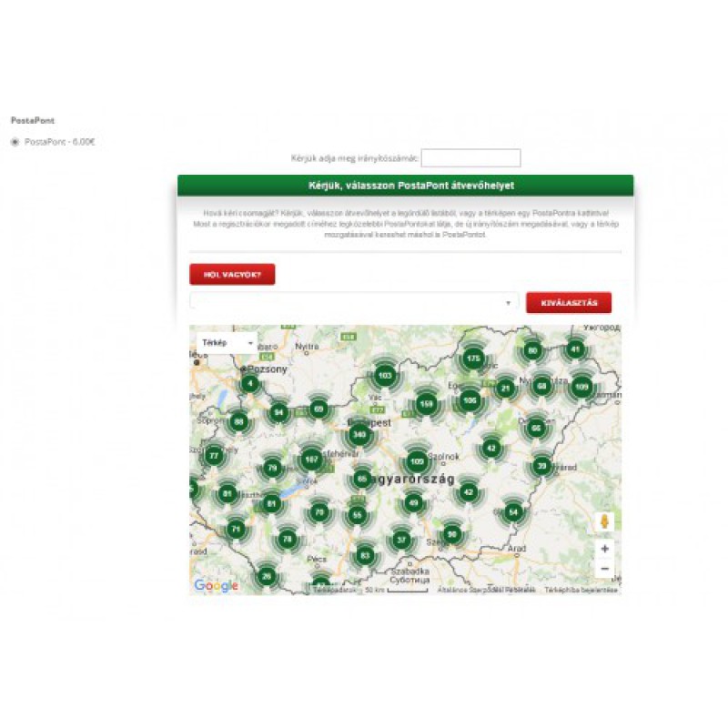Open the Térkép map type dropdown

coord(227,343)
